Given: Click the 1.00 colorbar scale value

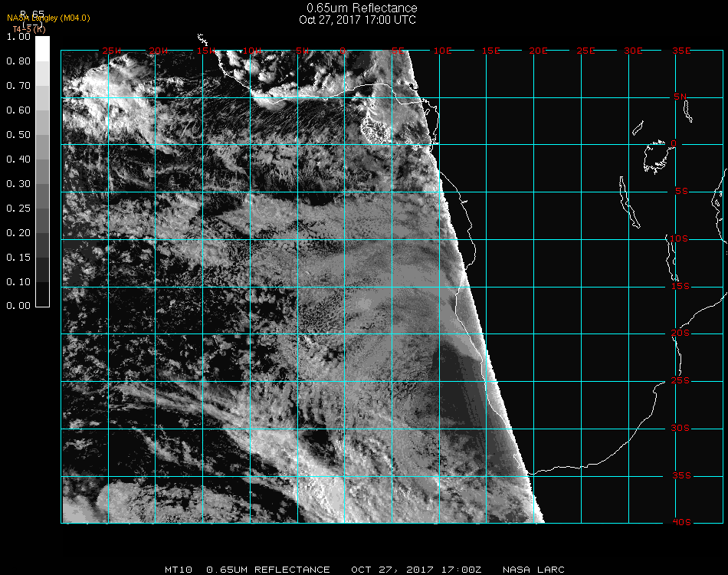Looking at the screenshot, I should point(18,37).
